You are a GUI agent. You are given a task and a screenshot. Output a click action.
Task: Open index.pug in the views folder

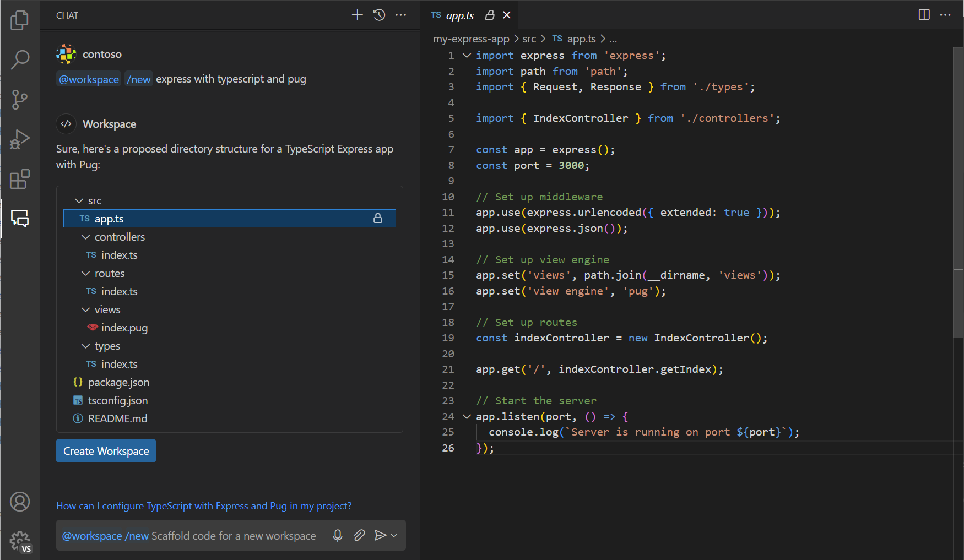coord(230,328)
